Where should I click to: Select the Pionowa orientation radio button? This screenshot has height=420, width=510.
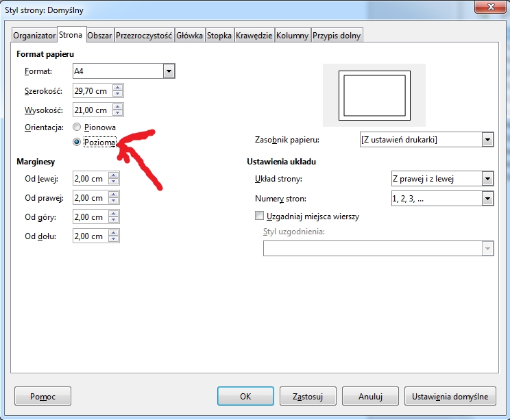(77, 127)
